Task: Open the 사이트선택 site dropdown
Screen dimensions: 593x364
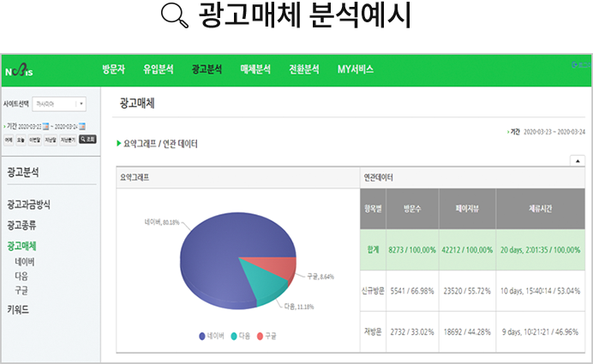Action: pyautogui.click(x=59, y=104)
